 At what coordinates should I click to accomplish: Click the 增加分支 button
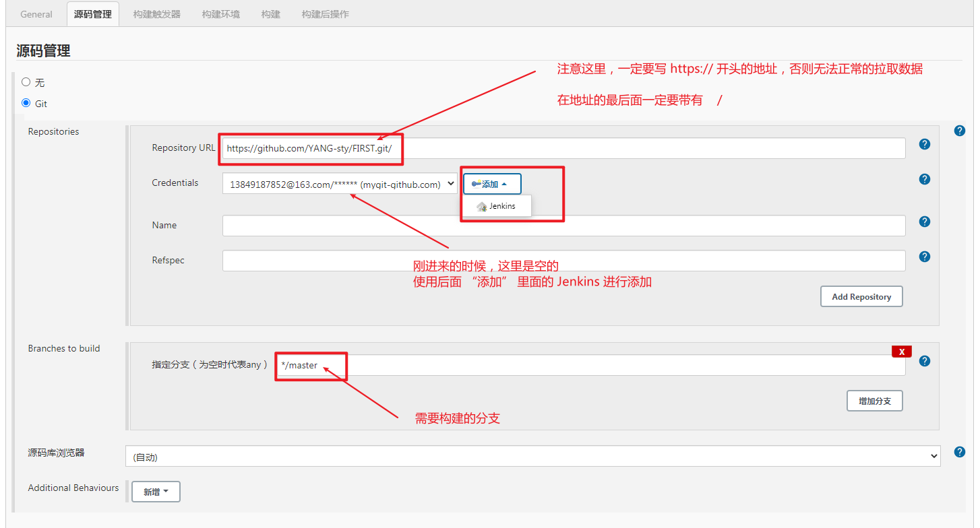tap(875, 401)
